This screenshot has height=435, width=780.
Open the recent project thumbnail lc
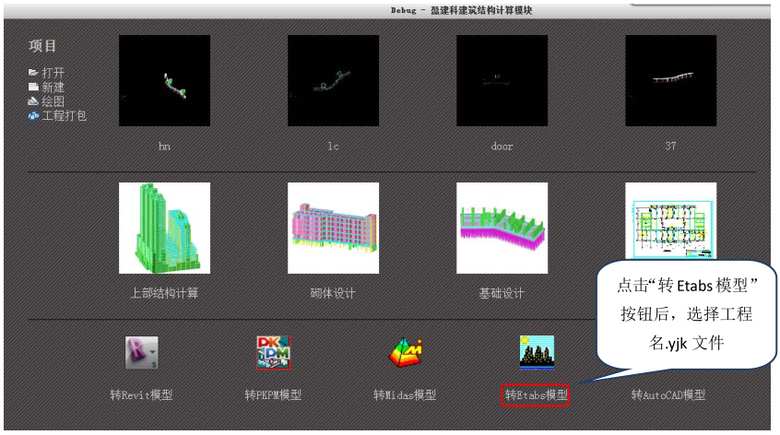[333, 81]
